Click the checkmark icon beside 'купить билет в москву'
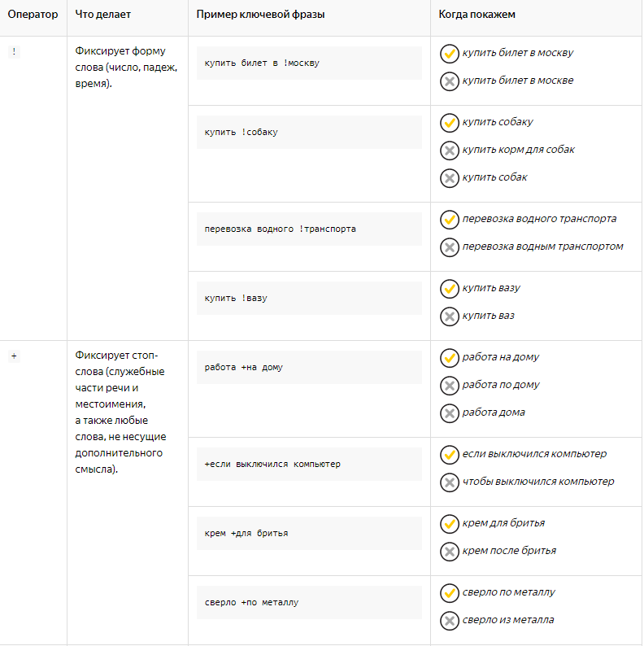The height and width of the screenshot is (646, 644). tap(449, 54)
